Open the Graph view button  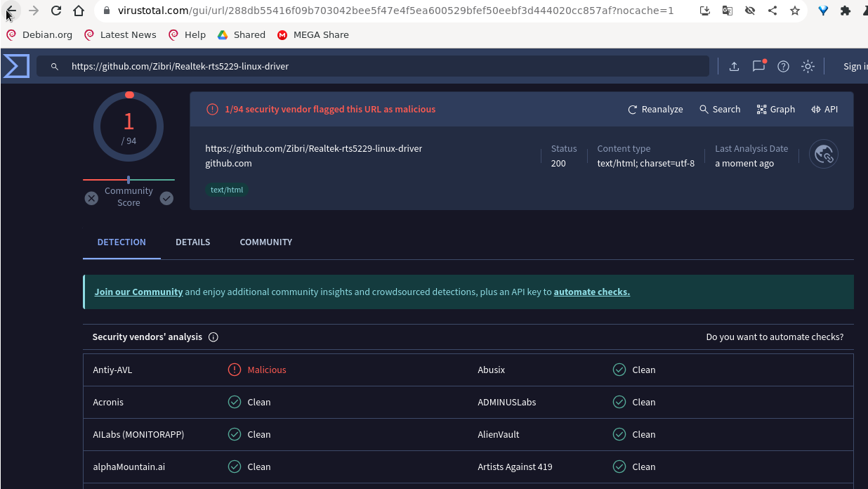[x=776, y=110]
